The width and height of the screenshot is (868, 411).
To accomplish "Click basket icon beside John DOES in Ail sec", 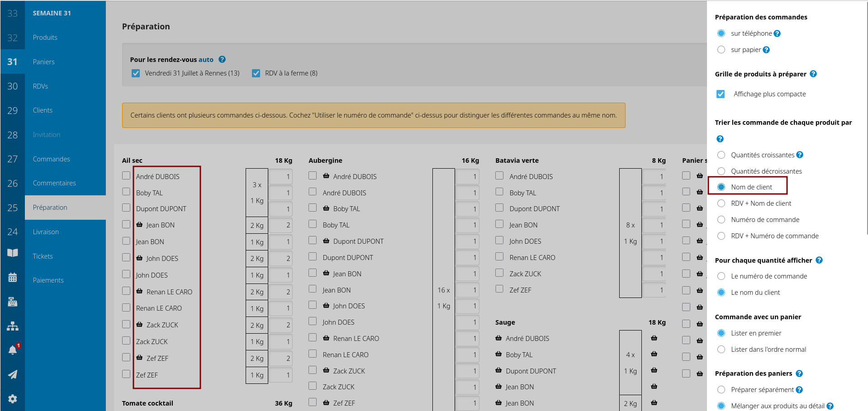I will 139,258.
